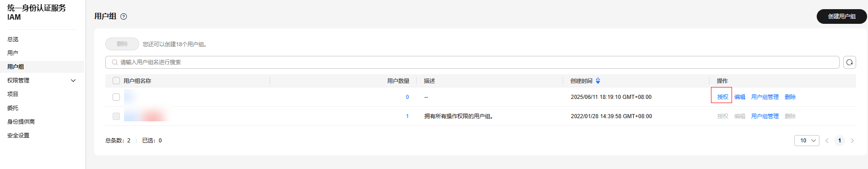Viewport: 868px width, 169px height.
Task: Click the search magnifier icon in search field
Action: [x=115, y=62]
